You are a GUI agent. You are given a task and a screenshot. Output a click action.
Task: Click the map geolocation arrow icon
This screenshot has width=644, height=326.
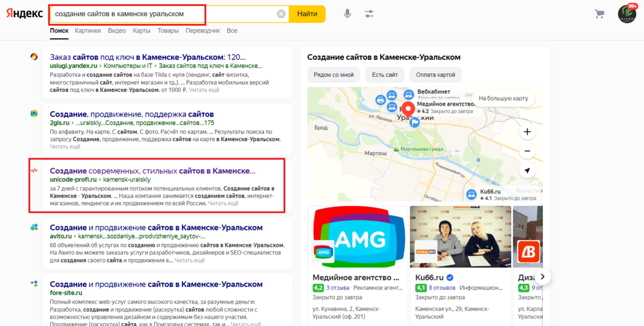point(527,170)
